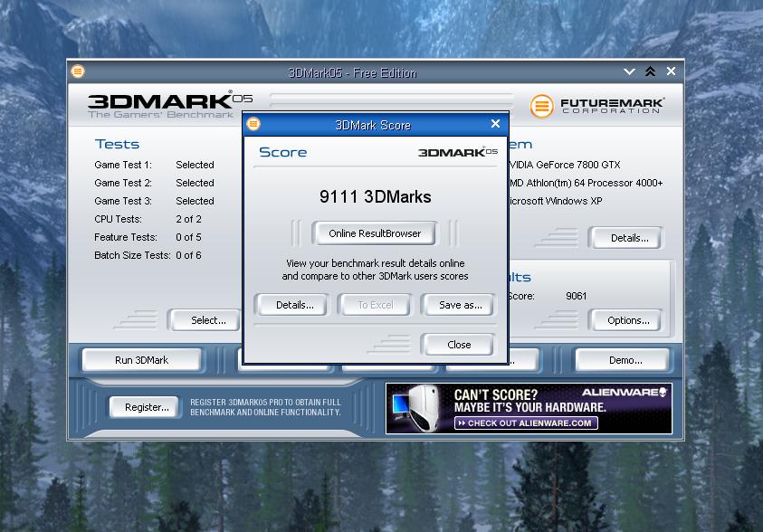Image resolution: width=763 pixels, height=532 pixels.
Task: Click Batch Size Tests: 0 of 6 row
Action: [x=148, y=255]
